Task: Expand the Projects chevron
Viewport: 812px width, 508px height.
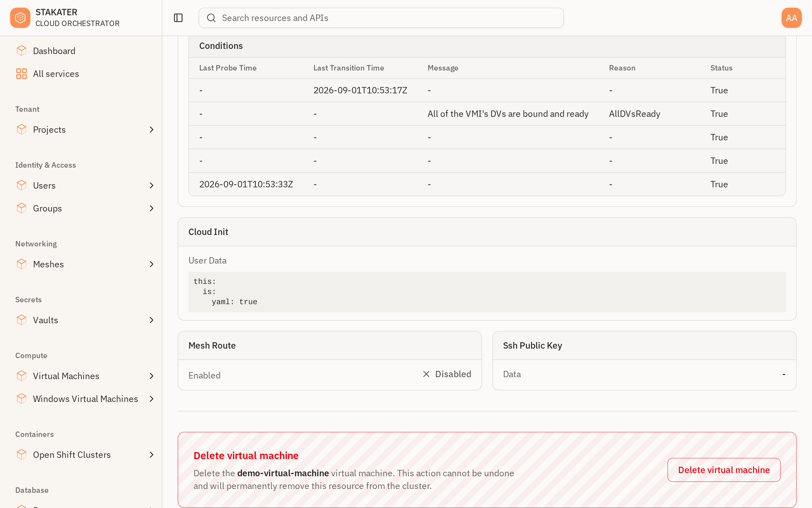Action: click(x=151, y=129)
